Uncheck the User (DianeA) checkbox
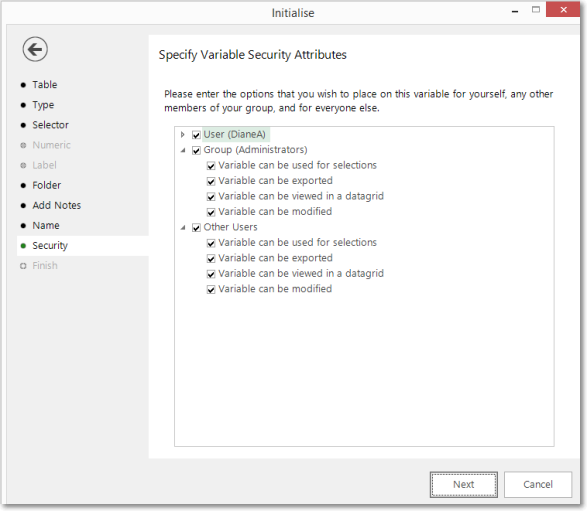The height and width of the screenshot is (511, 587). pos(196,135)
